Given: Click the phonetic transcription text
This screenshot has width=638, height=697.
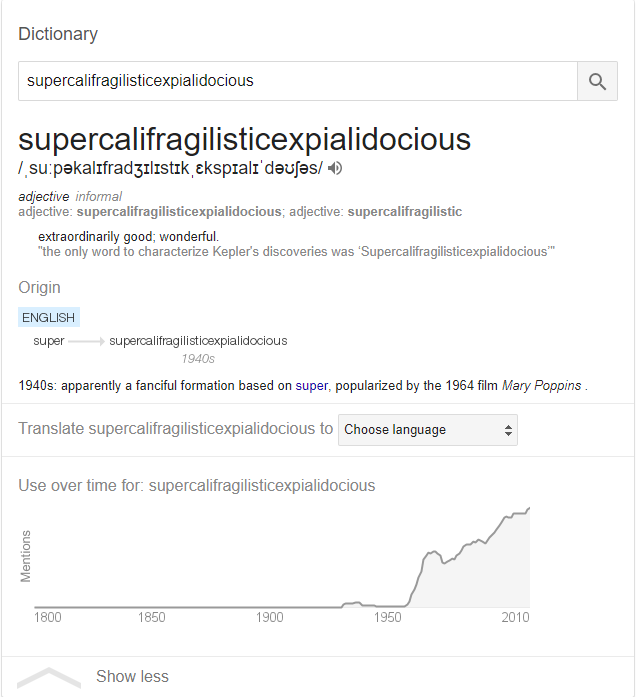Looking at the screenshot, I should pyautogui.click(x=170, y=168).
